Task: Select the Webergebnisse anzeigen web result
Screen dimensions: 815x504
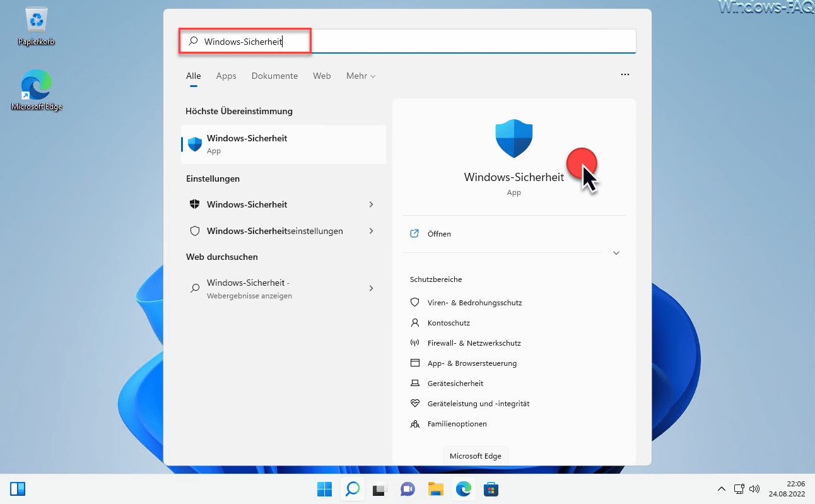Action: [x=283, y=288]
